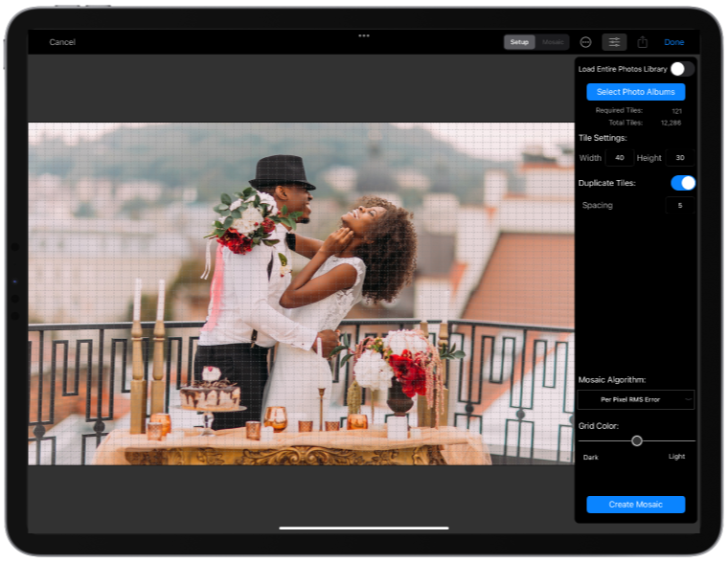Open the Mosaic Algorithm dropdown
Screen dimensions: 728x563
click(x=636, y=399)
